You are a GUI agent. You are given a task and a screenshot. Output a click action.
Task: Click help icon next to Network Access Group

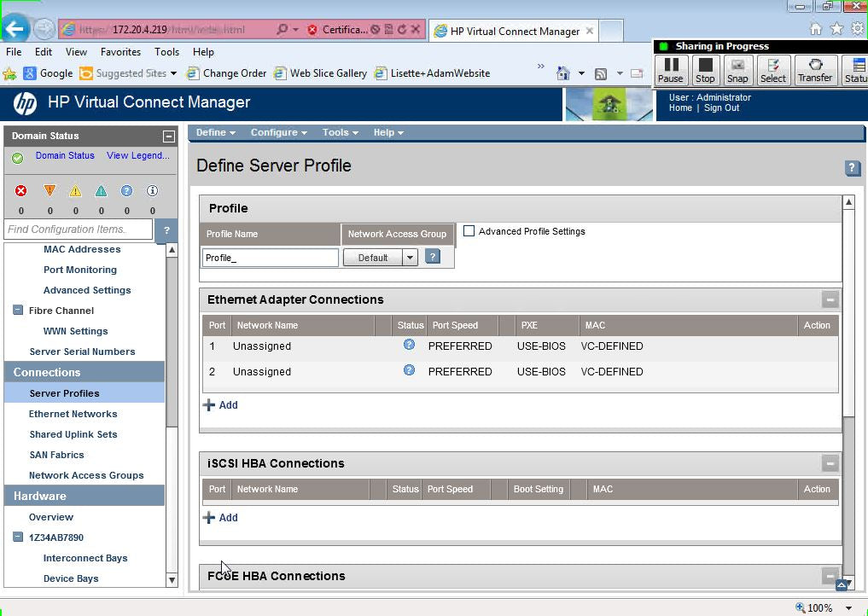tap(433, 256)
